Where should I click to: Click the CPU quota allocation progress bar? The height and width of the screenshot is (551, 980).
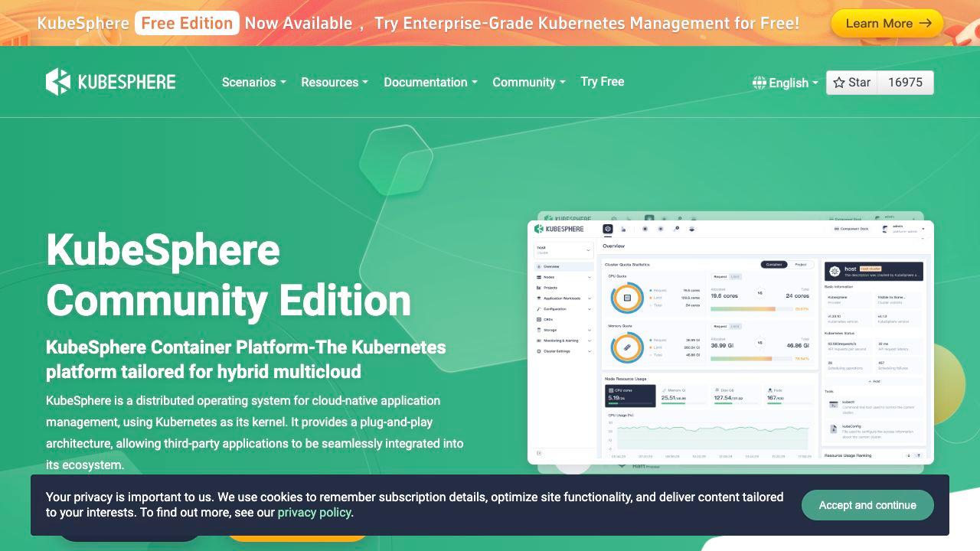pyautogui.click(x=752, y=309)
